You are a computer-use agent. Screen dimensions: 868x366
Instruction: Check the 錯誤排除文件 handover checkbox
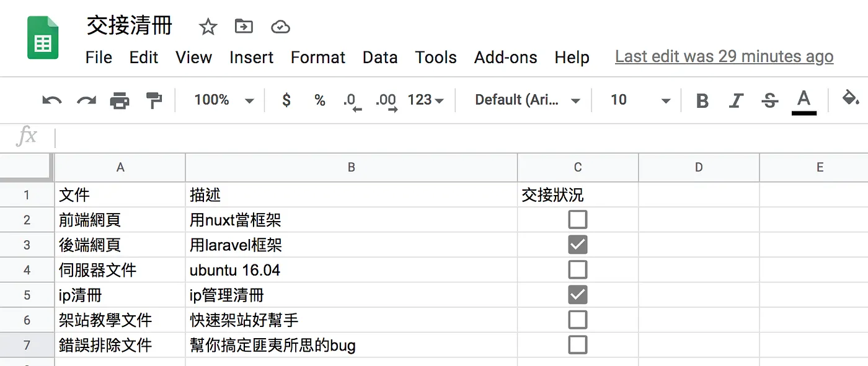click(577, 344)
